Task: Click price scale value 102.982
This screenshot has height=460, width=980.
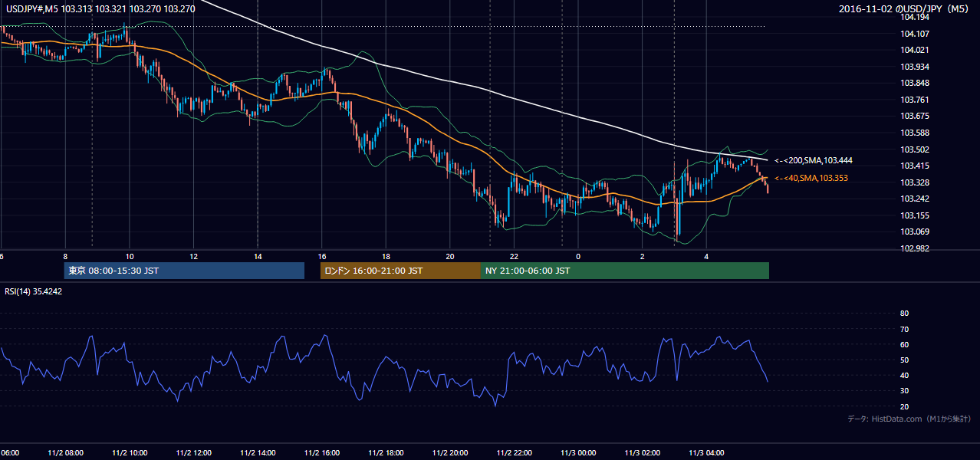Action: click(915, 248)
